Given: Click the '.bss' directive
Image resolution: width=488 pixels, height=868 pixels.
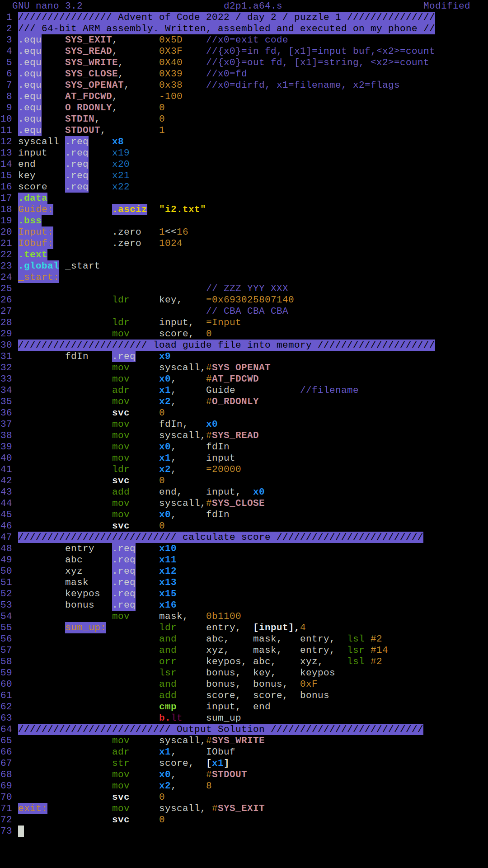Looking at the screenshot, I should [30, 221].
